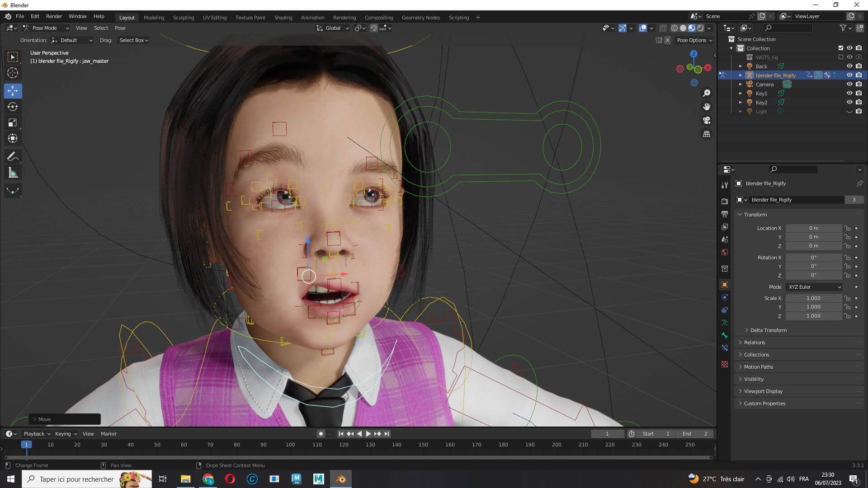This screenshot has width=868, height=488.
Task: Click frame 100 on the timeline
Action: (290, 445)
